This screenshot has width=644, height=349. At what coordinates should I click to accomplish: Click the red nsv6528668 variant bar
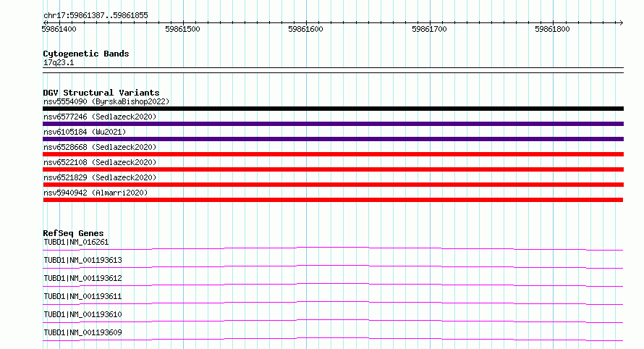(x=333, y=154)
